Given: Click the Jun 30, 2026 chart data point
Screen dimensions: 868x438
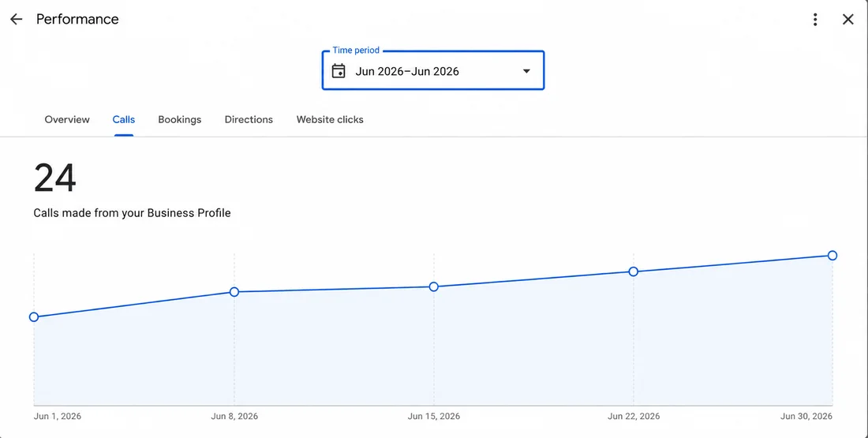Looking at the screenshot, I should [832, 255].
